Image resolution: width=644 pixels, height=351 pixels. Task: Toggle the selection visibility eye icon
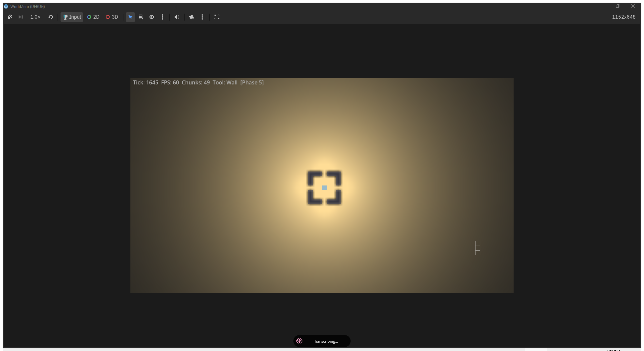tap(152, 17)
